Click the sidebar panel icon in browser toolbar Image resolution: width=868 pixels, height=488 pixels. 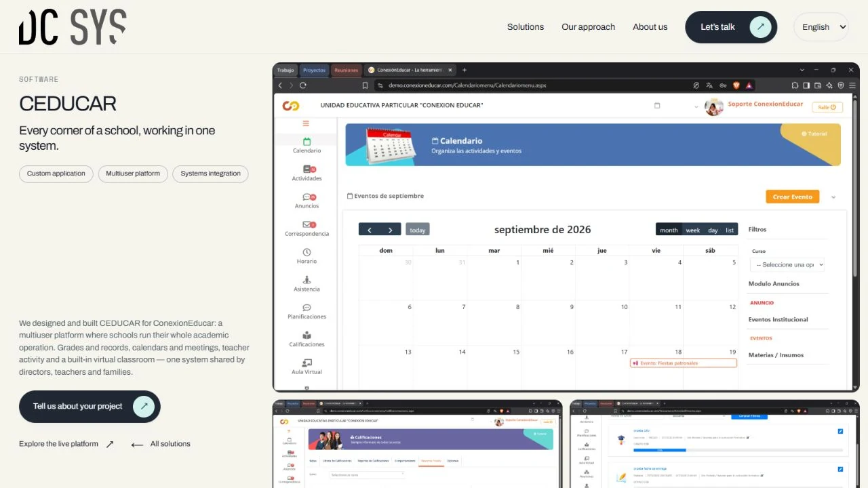click(806, 85)
